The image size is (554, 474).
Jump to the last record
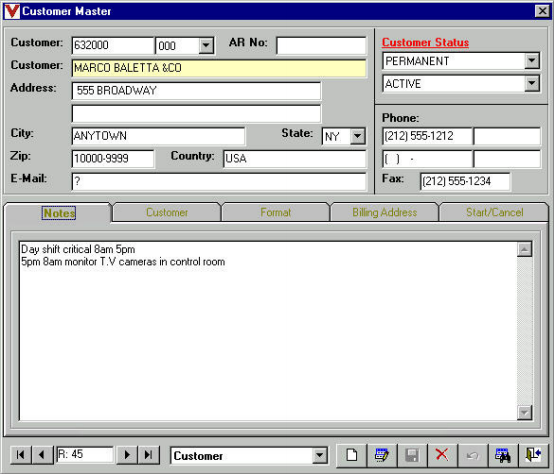pyautogui.click(x=149, y=455)
